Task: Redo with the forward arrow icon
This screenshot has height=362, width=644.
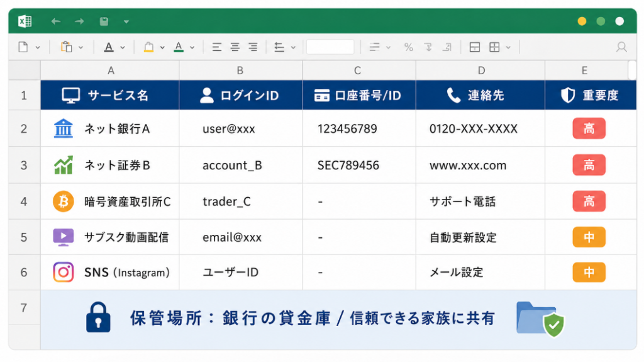Action: coord(79,21)
